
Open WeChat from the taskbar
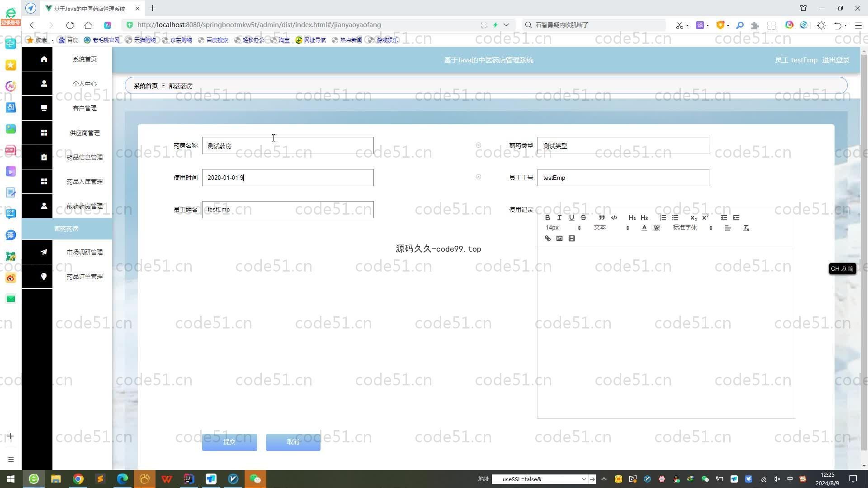click(x=255, y=479)
